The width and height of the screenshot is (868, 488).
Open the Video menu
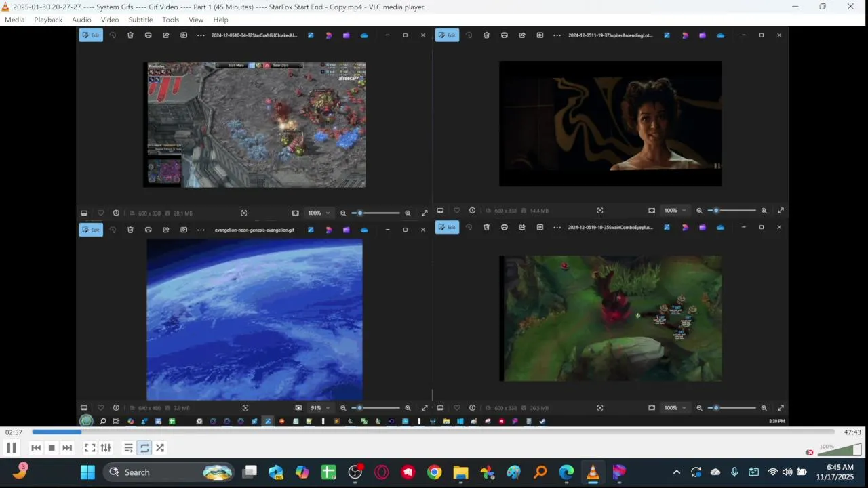pos(110,20)
